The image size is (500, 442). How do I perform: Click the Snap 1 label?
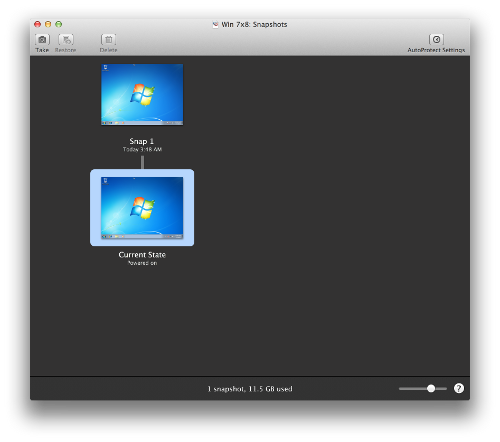pos(142,141)
